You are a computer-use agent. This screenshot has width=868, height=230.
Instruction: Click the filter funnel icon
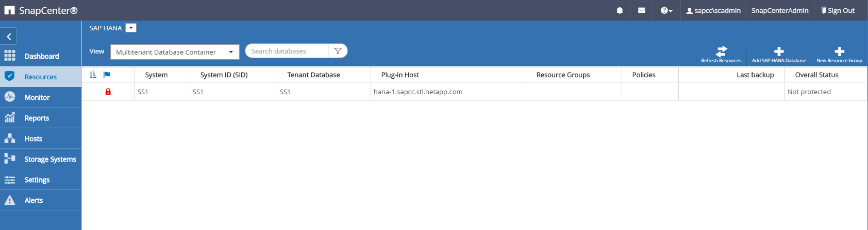338,51
